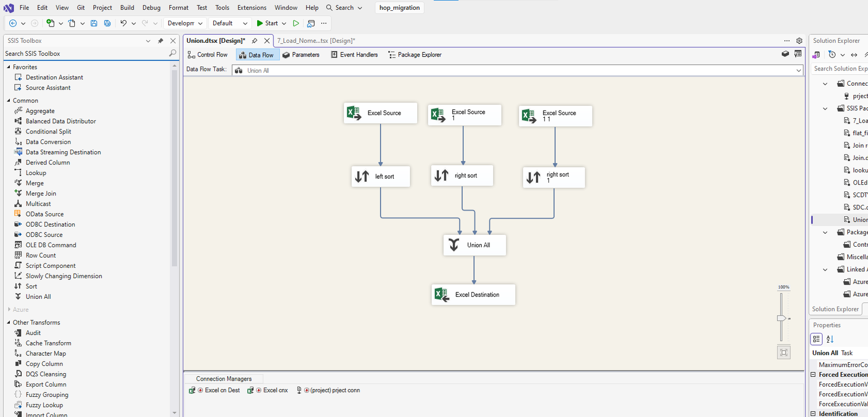Select the first Excel Source component
The width and height of the screenshot is (868, 417).
pos(380,113)
